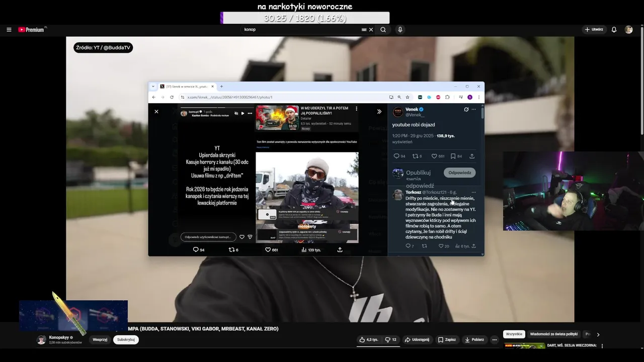
Task: Reply to the tweet showing 94 replies in the side panel
Action: pyautogui.click(x=399, y=156)
